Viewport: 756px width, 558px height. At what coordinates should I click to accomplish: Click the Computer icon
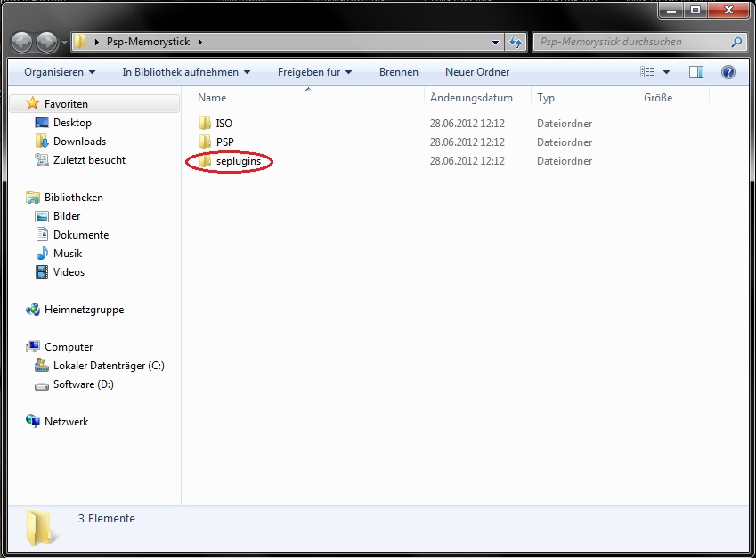point(33,347)
